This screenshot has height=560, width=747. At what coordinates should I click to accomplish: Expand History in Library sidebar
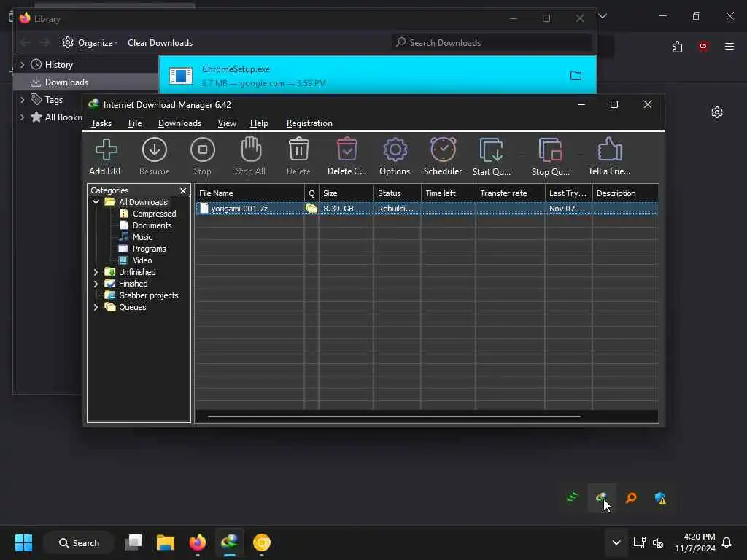point(22,64)
